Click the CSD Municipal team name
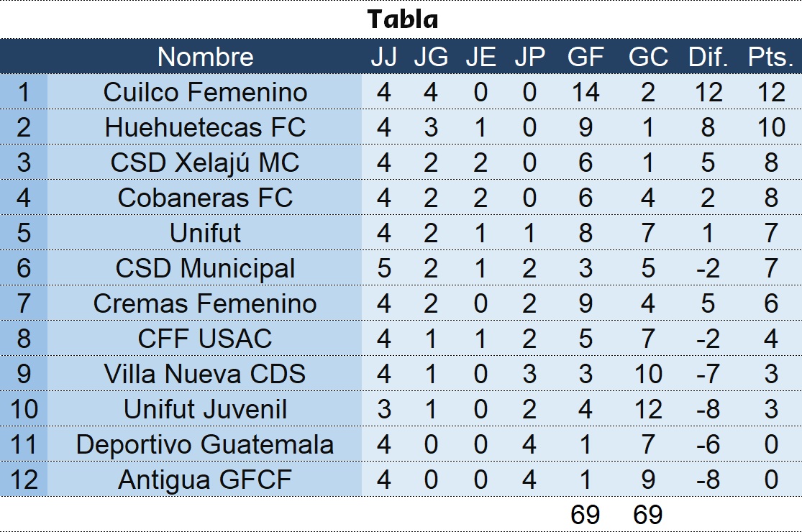The width and height of the screenshot is (802, 532). (205, 268)
